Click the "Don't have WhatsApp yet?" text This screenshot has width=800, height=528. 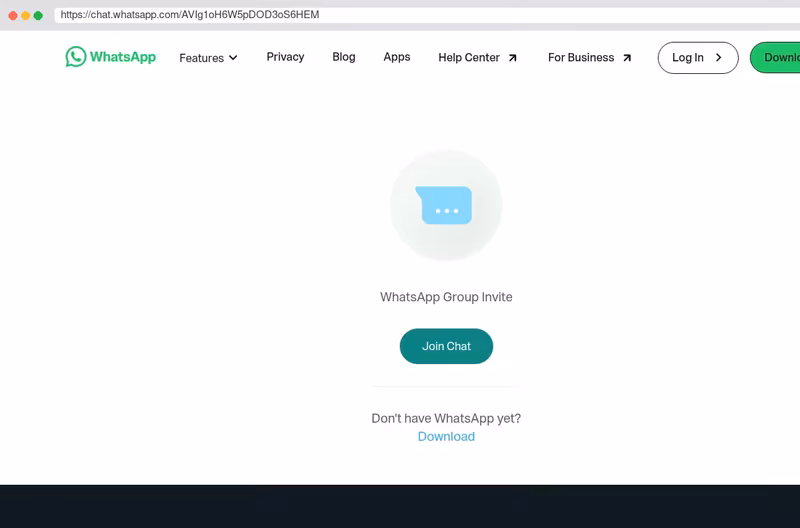click(446, 418)
